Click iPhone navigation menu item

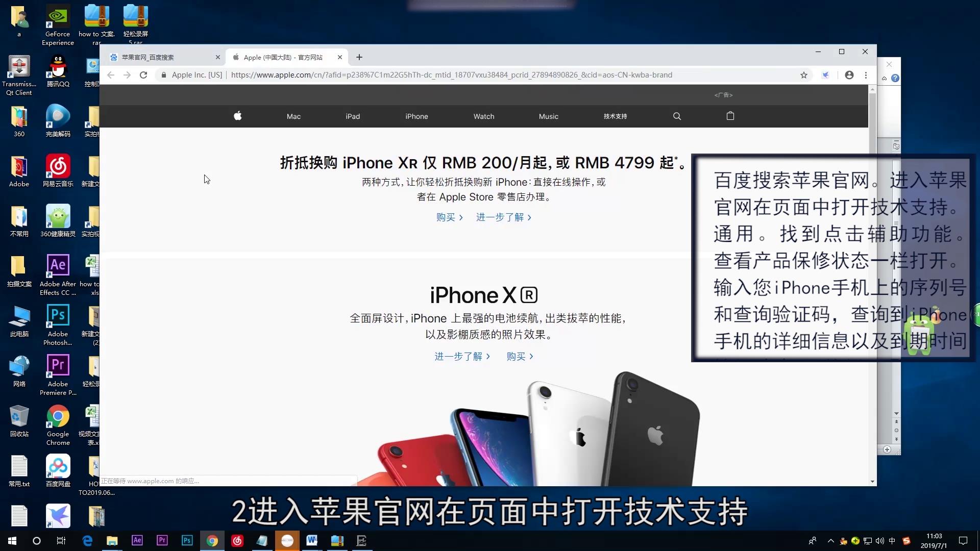point(416,116)
